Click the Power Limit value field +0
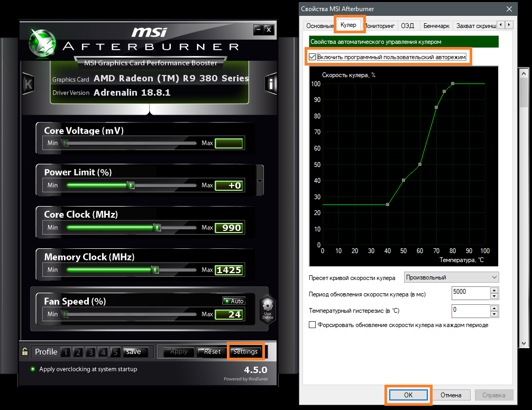 229,185
